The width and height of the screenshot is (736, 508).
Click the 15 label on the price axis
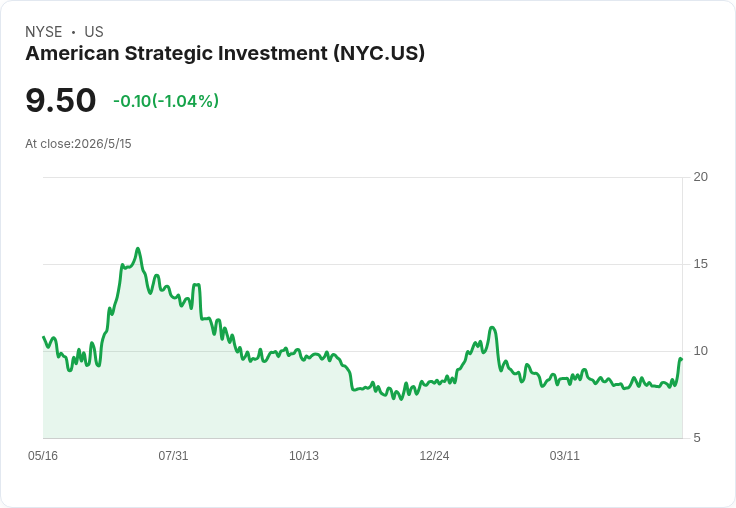tap(700, 264)
